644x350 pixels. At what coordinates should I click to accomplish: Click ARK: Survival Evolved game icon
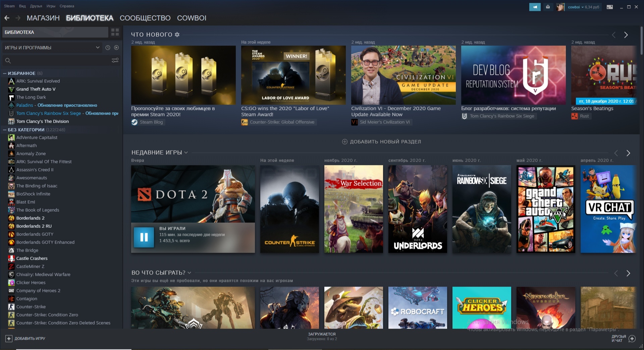[11, 81]
